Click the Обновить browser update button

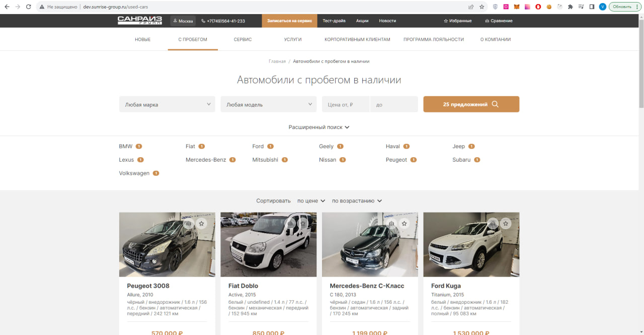pyautogui.click(x=624, y=7)
